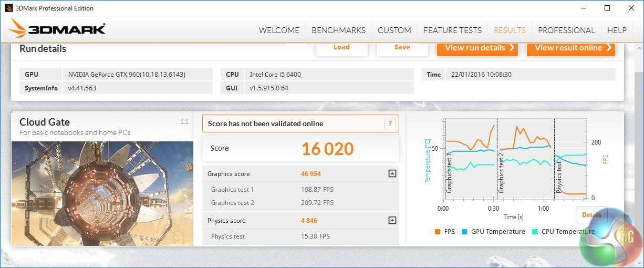Open the WELCOME tab

(279, 30)
